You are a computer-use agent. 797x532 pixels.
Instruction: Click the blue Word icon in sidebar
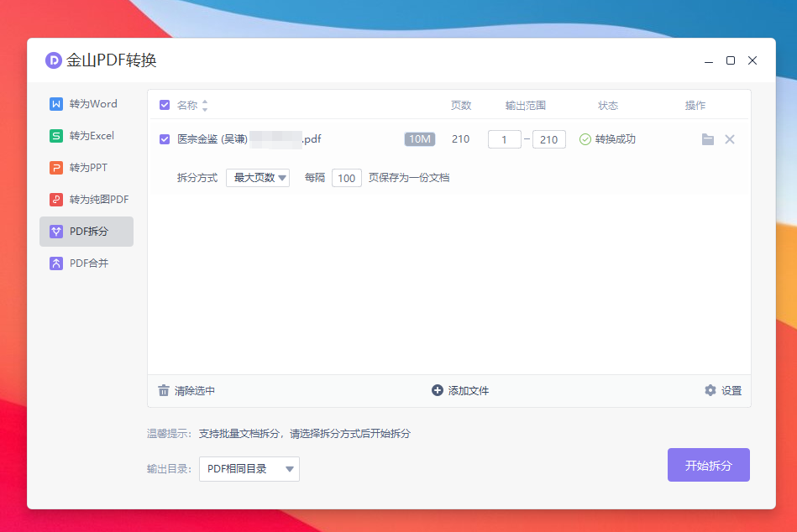point(56,104)
